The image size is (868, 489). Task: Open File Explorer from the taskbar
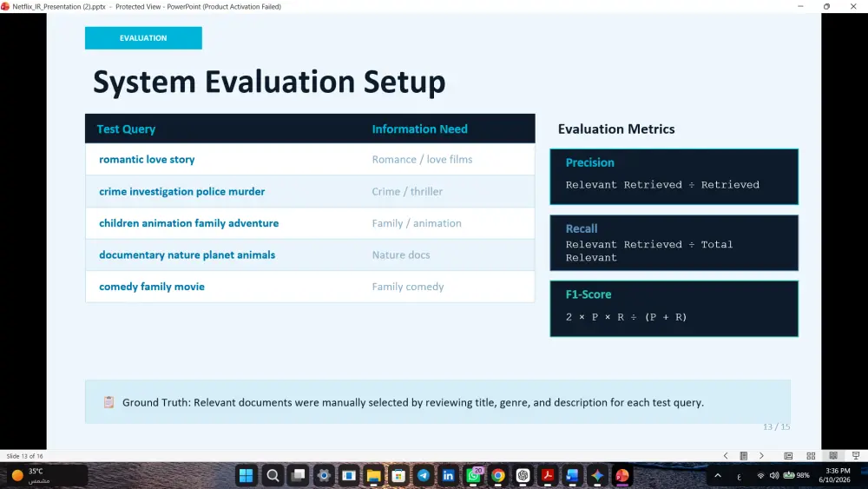click(x=373, y=476)
